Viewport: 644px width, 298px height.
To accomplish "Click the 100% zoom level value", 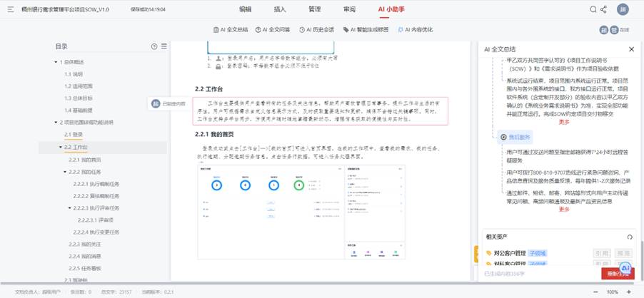I will [613, 292].
